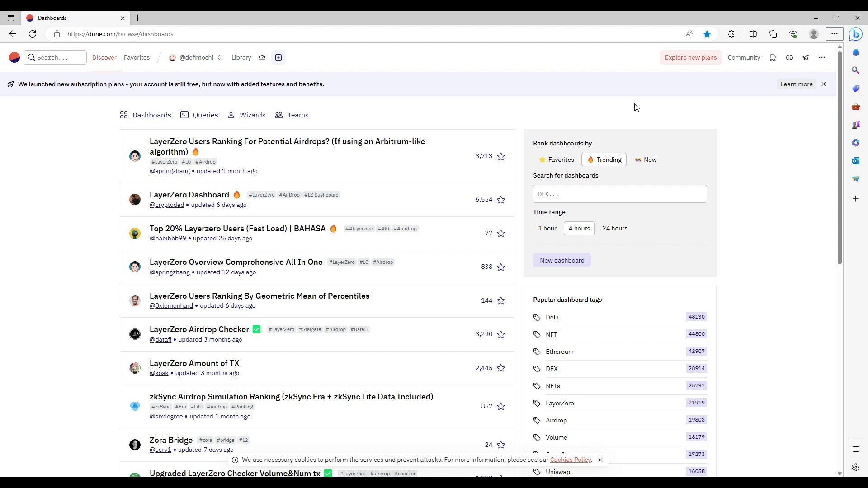Open the Outlook icon in Edge sidebar

(x=856, y=161)
